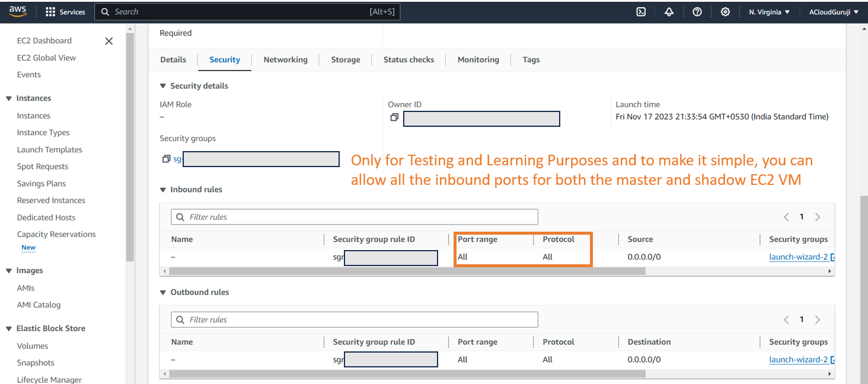Copy the Owner ID value
This screenshot has height=384, width=868.
pyautogui.click(x=394, y=118)
